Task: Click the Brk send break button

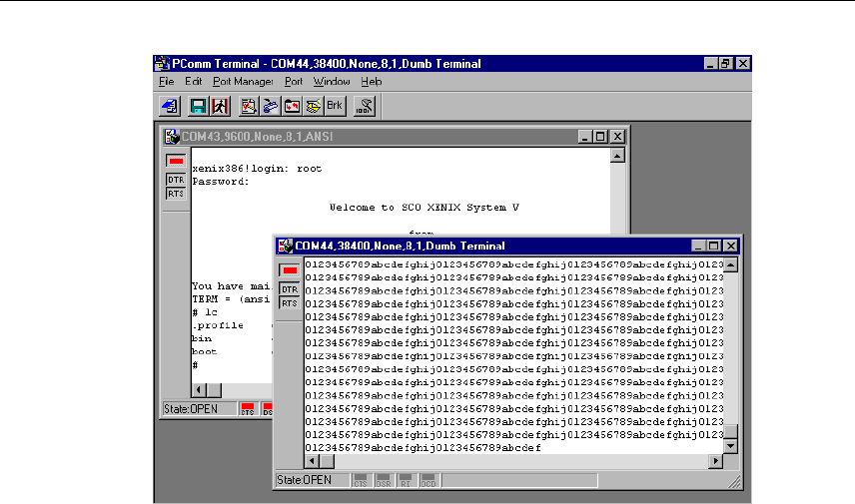Action: [334, 104]
